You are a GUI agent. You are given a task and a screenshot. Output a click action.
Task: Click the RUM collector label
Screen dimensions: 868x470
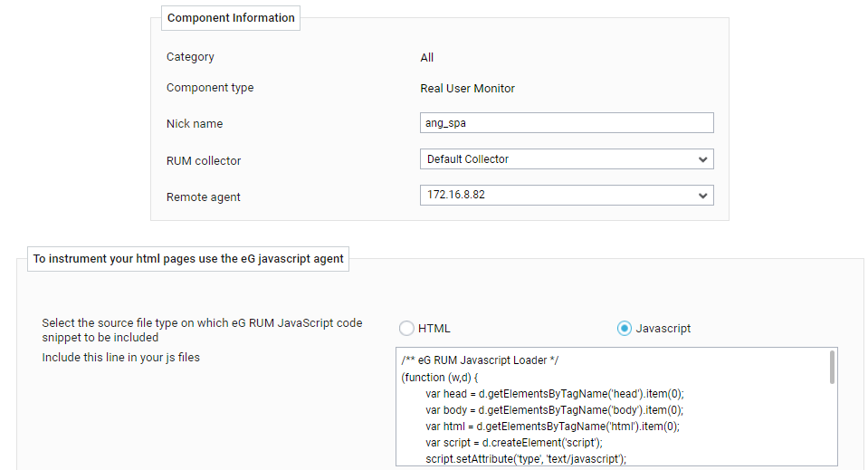coord(204,160)
